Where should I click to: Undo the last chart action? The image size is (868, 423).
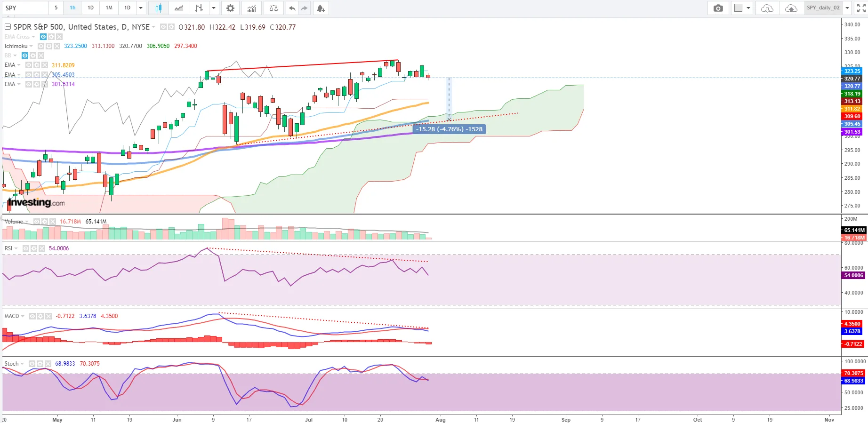click(292, 8)
